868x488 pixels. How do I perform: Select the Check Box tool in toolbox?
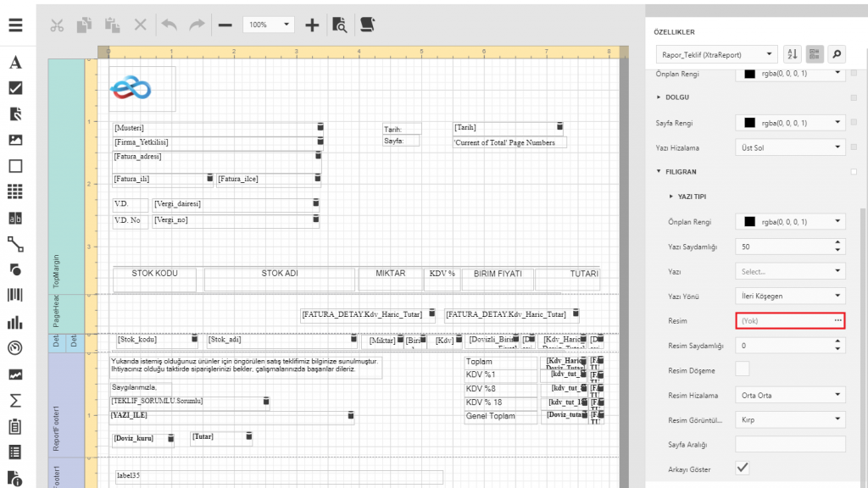(15, 87)
